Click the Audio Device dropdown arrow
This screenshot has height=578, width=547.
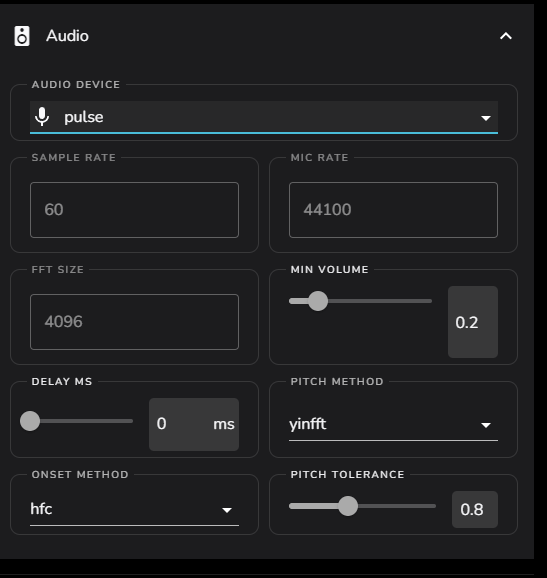click(486, 118)
